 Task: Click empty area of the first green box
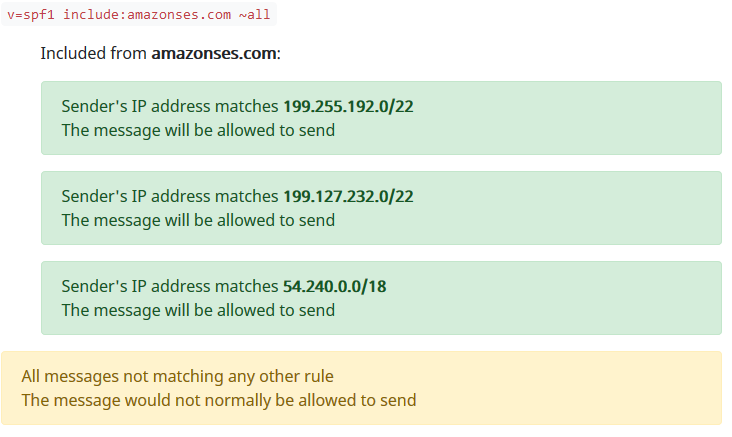click(580, 118)
